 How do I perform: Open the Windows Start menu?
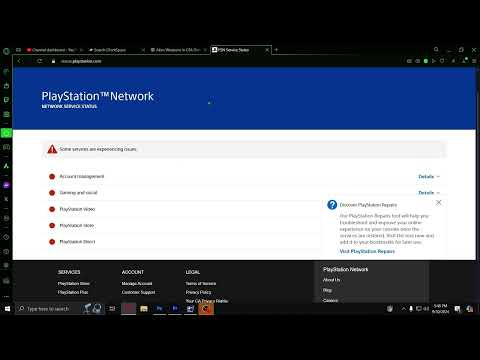point(7,309)
